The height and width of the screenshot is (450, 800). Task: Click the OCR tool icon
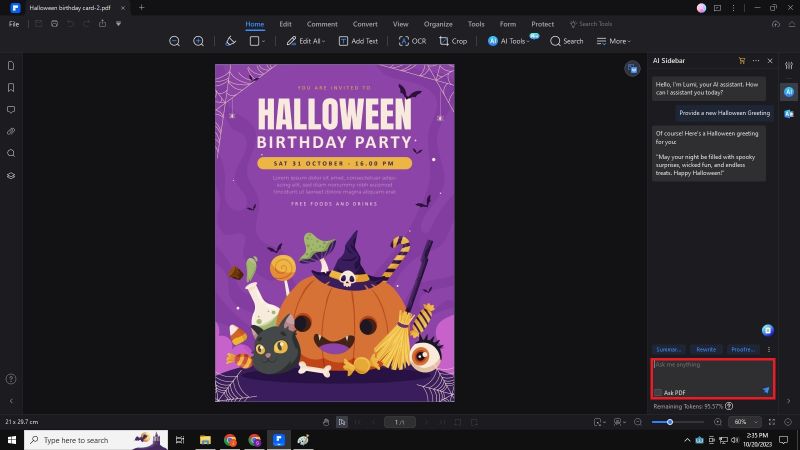411,41
